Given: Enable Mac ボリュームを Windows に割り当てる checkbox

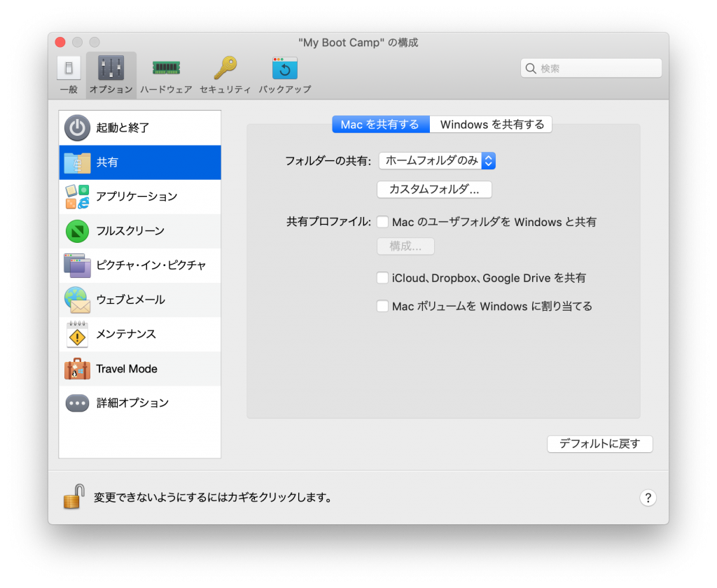Looking at the screenshot, I should tap(383, 307).
